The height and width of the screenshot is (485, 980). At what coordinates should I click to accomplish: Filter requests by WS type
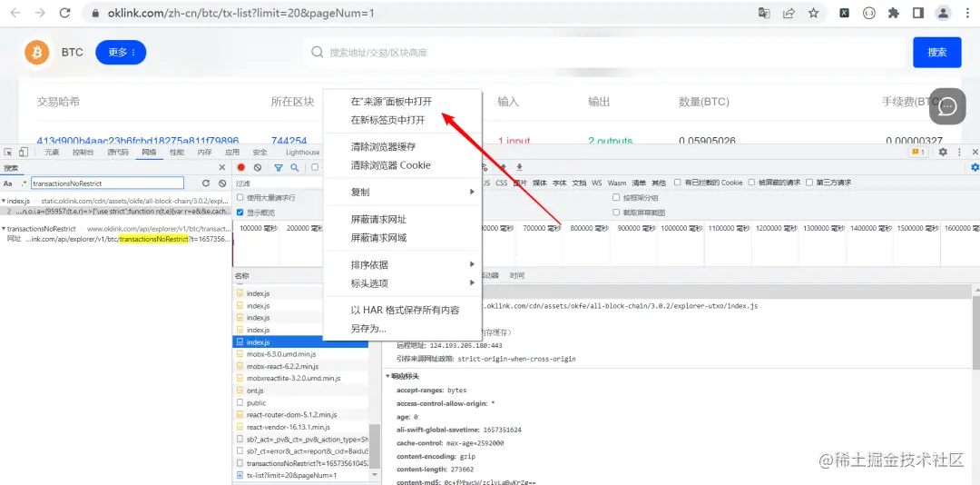(597, 183)
